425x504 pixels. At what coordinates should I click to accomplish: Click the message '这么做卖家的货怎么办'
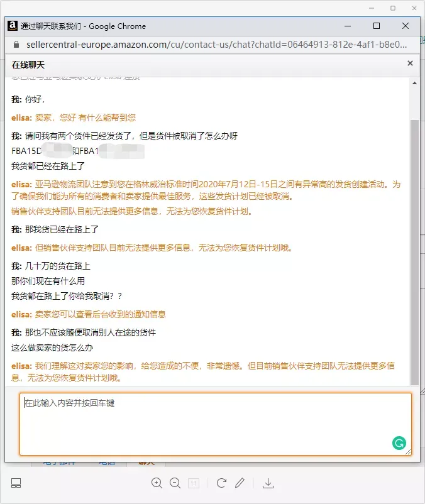(x=52, y=348)
